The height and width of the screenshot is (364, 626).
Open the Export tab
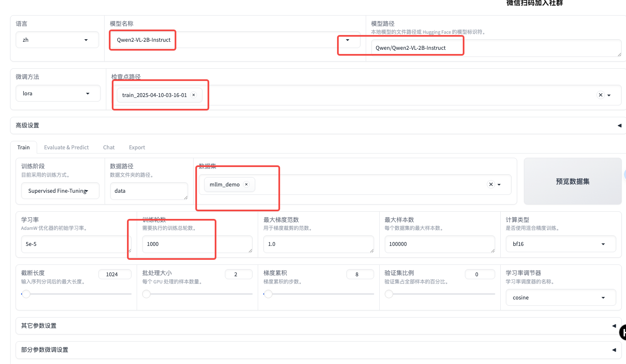(137, 147)
